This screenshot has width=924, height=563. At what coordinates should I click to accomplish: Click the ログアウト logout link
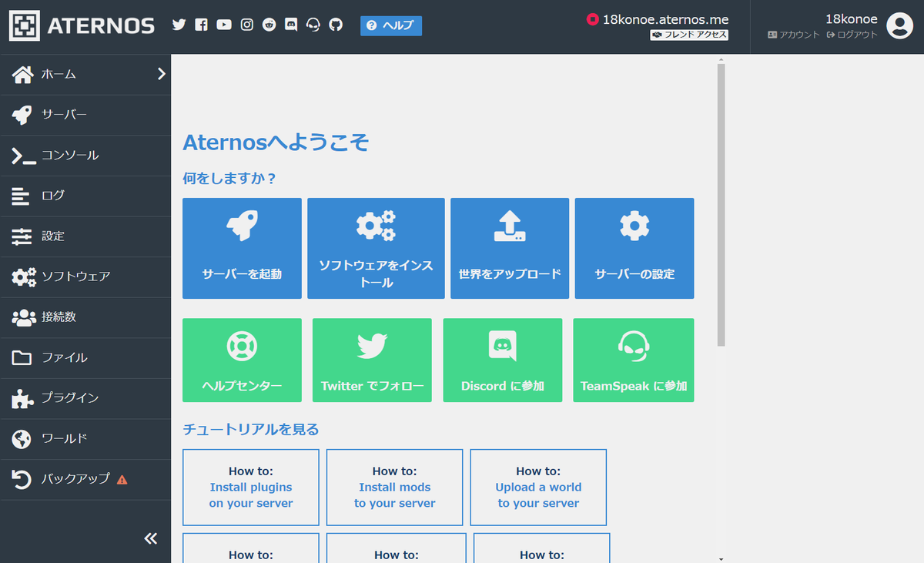852,35
